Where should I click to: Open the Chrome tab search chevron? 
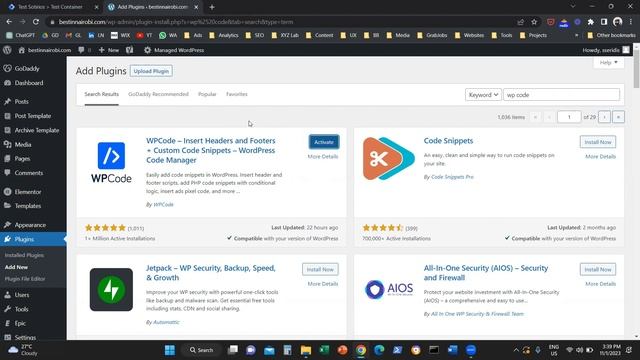[573, 7]
